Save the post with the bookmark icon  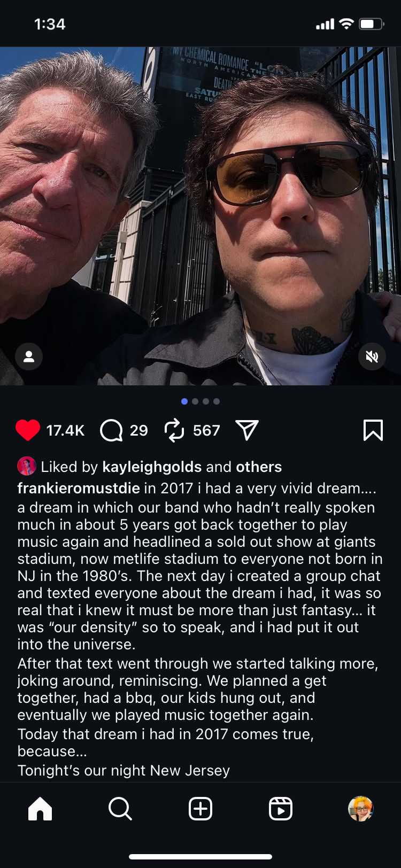click(x=373, y=430)
